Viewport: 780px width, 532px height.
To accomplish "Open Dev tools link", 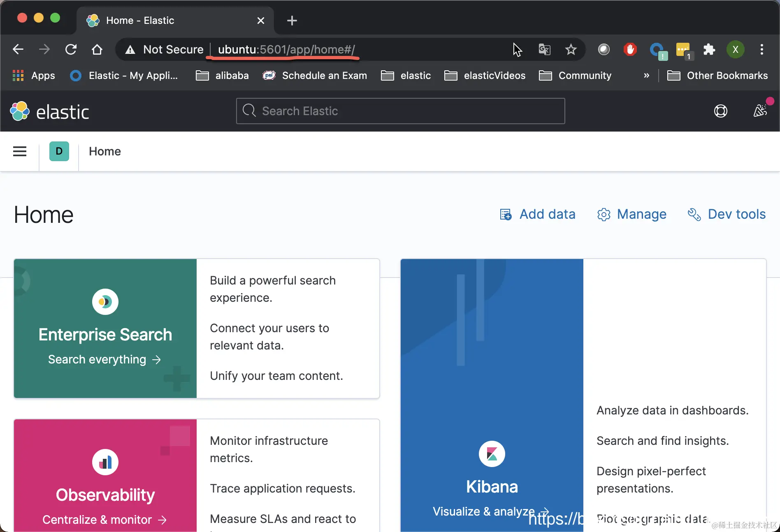I will point(727,214).
